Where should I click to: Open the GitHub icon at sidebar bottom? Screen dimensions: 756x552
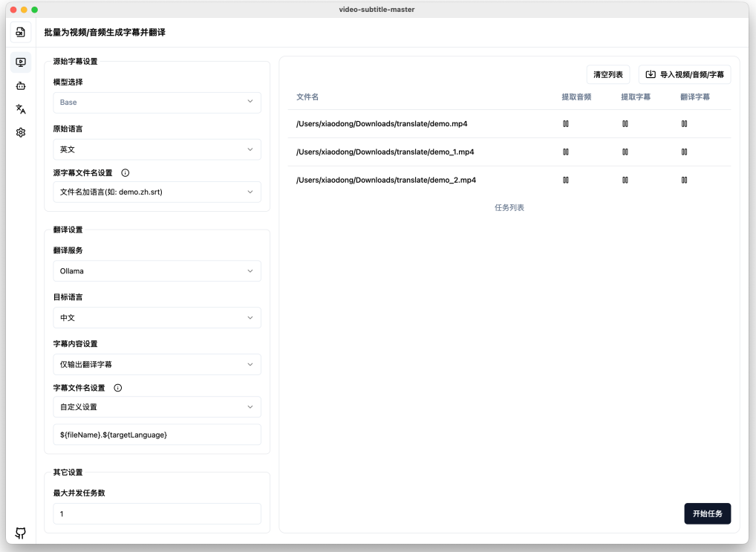coord(21,533)
